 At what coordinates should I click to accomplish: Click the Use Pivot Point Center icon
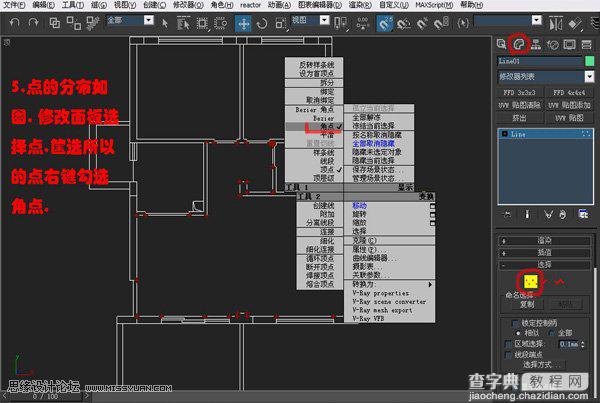pos(341,23)
